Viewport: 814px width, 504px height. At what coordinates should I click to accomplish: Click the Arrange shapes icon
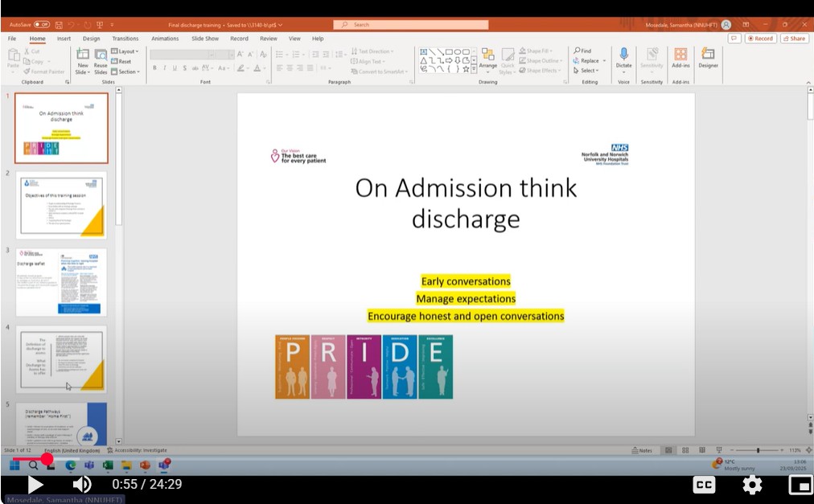coord(487,56)
